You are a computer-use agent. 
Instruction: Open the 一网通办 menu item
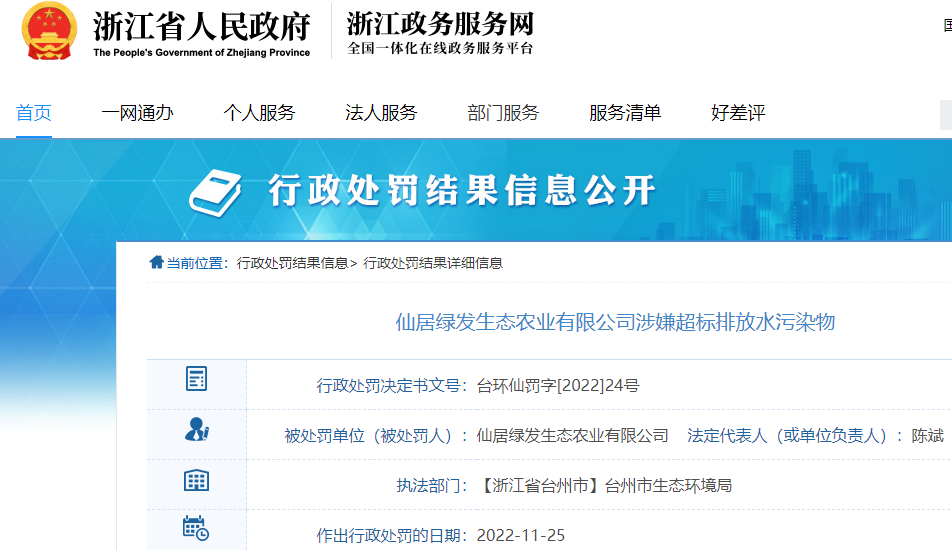pos(137,113)
